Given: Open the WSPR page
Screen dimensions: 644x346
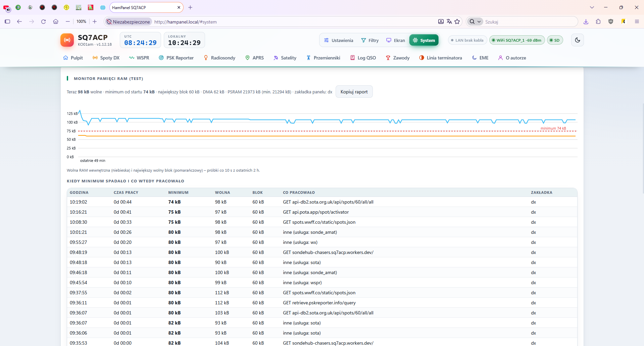Looking at the screenshot, I should click(139, 58).
